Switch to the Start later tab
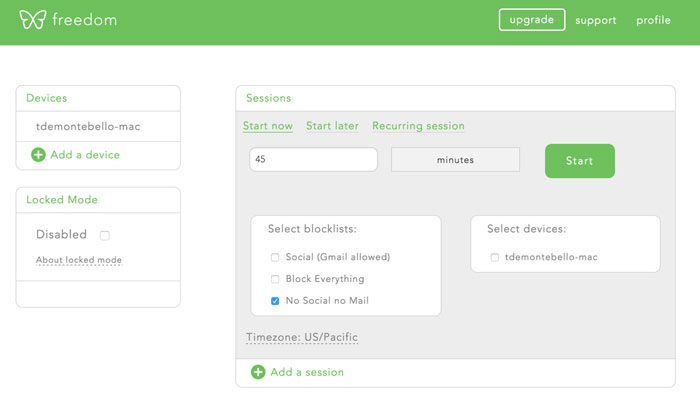 pos(332,126)
